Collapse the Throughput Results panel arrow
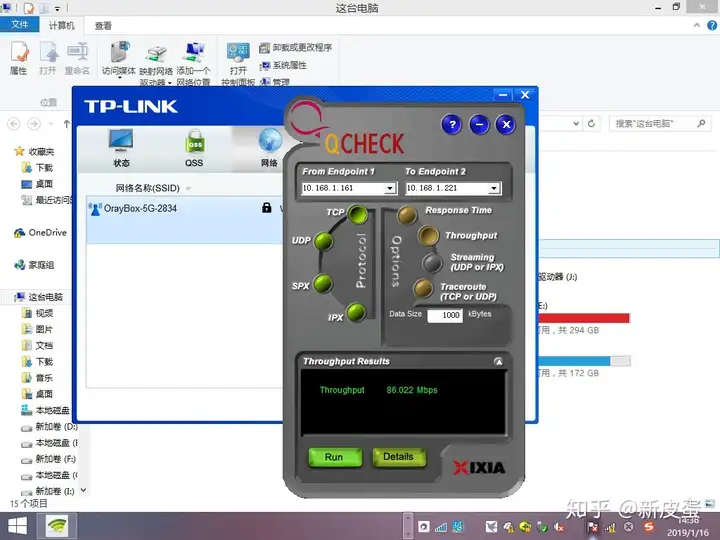This screenshot has height=540, width=720. [498, 362]
